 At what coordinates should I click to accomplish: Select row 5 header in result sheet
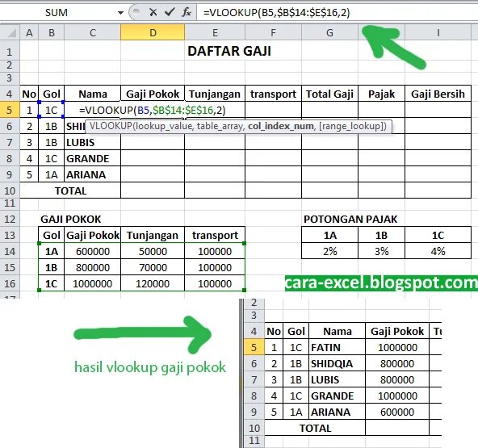point(254,347)
